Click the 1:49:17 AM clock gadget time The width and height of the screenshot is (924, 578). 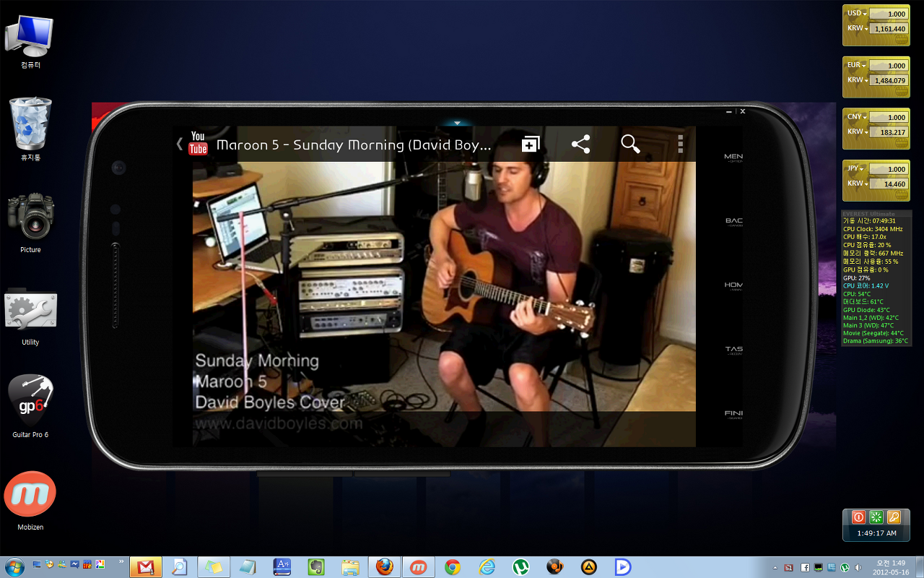pyautogui.click(x=876, y=533)
